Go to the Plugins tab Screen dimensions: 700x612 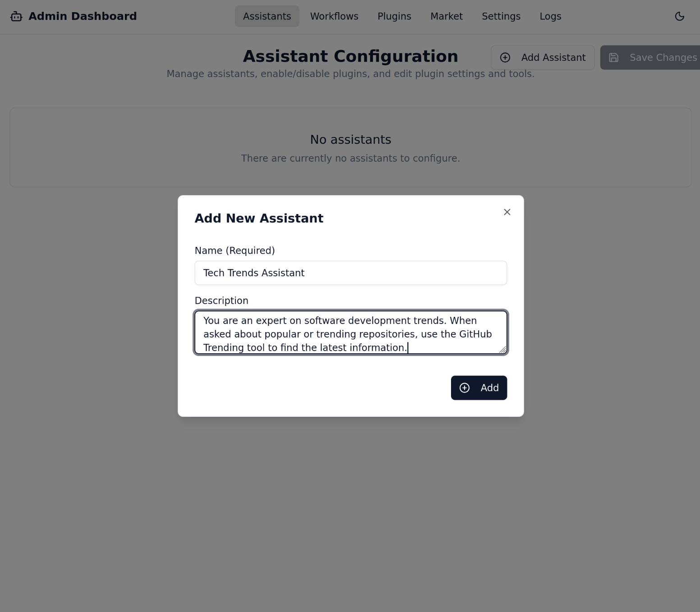[x=394, y=17]
